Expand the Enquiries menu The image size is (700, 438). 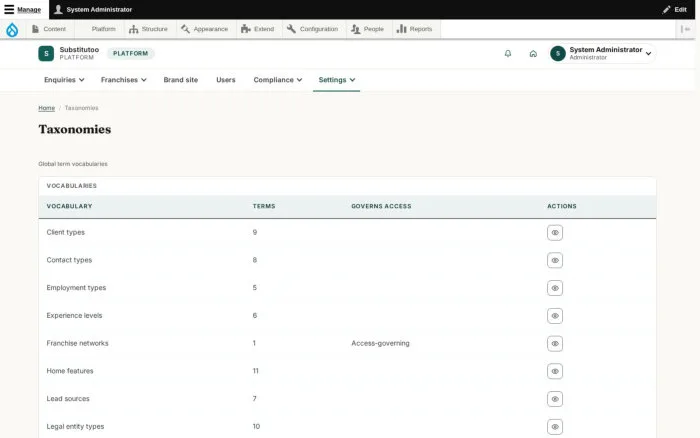click(x=64, y=80)
